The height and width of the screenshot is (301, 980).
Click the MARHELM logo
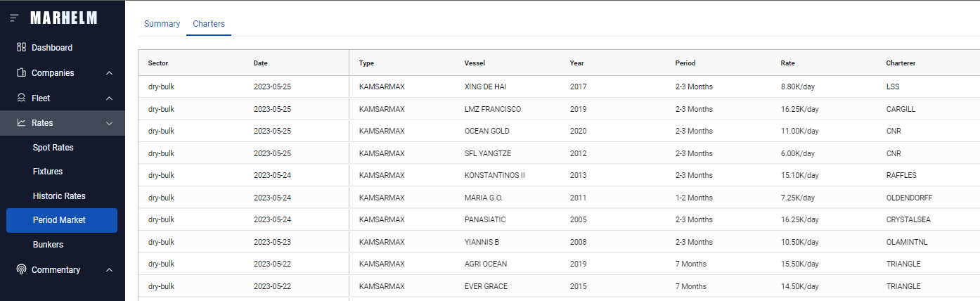64,18
